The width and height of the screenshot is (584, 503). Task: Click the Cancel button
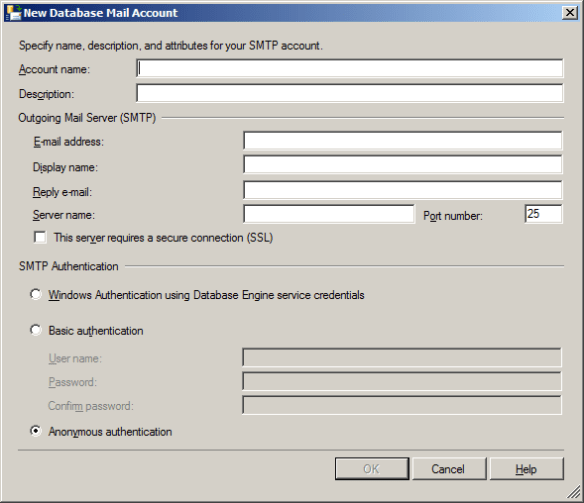pyautogui.click(x=449, y=469)
